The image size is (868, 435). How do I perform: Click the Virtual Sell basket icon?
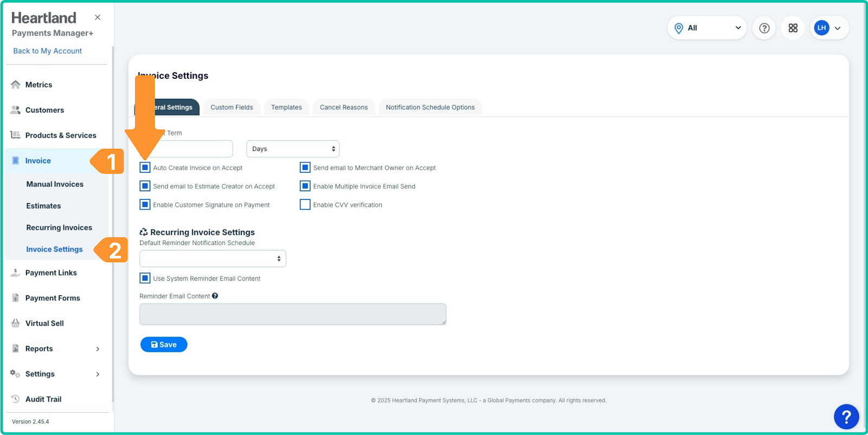click(x=16, y=323)
